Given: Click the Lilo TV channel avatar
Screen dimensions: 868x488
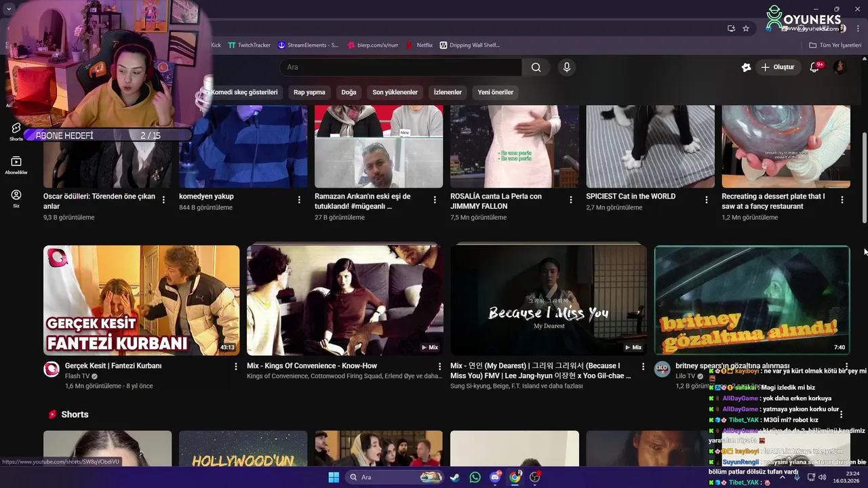Looking at the screenshot, I should click(x=662, y=369).
